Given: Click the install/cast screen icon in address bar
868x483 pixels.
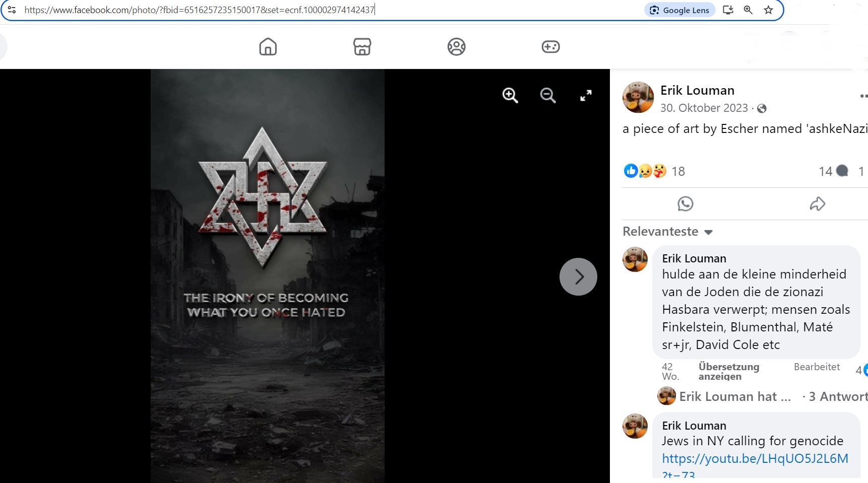Looking at the screenshot, I should coord(728,10).
